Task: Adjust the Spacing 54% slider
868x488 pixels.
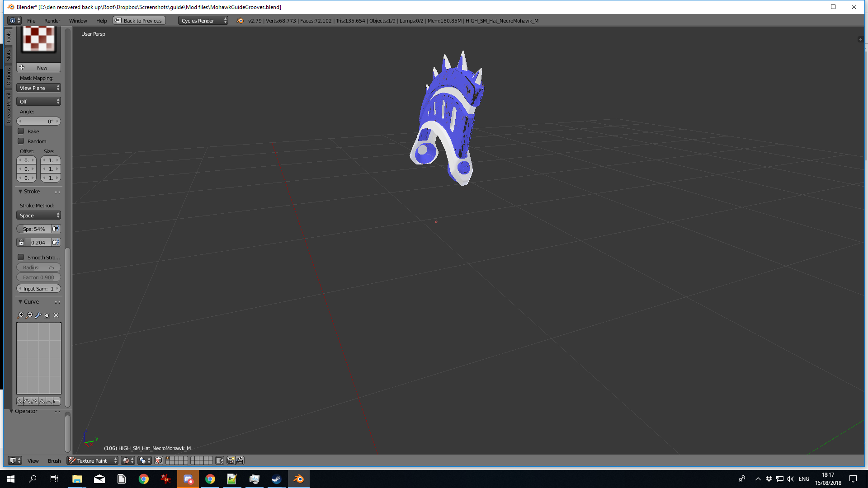Action: point(34,229)
